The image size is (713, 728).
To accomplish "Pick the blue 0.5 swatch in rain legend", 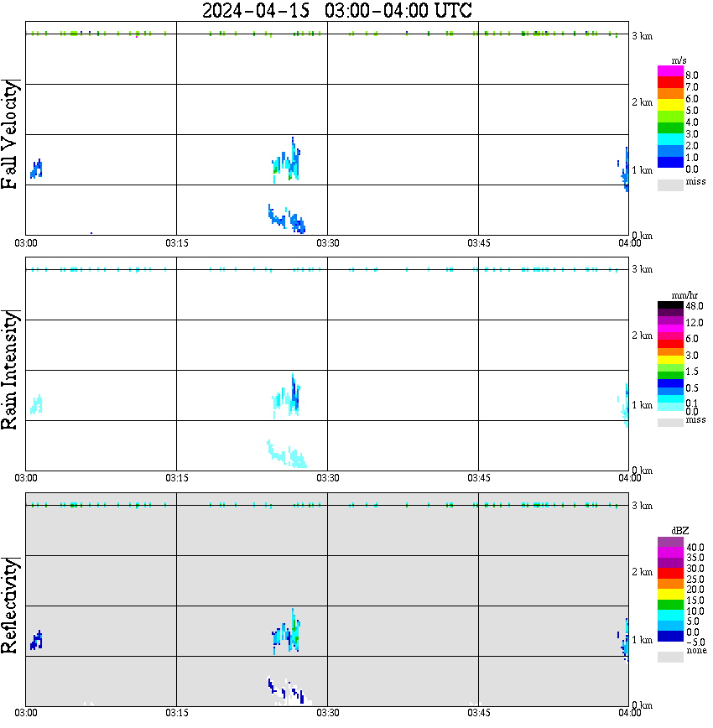I will click(670, 383).
